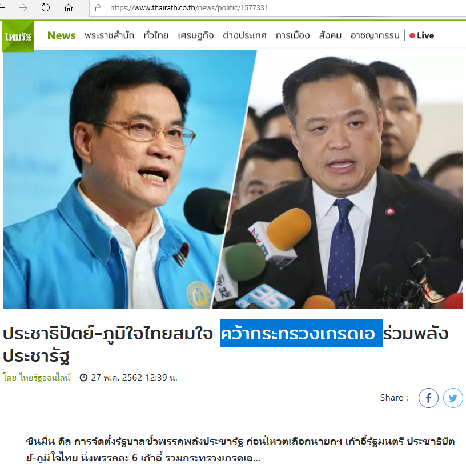Go to the browser home icon
Screen dimensions: 466x476
tap(69, 7)
